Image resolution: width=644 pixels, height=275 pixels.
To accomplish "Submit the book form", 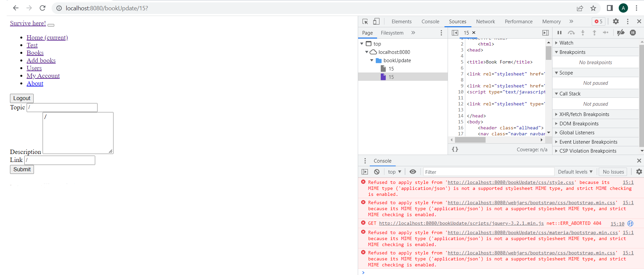I will click(x=22, y=170).
